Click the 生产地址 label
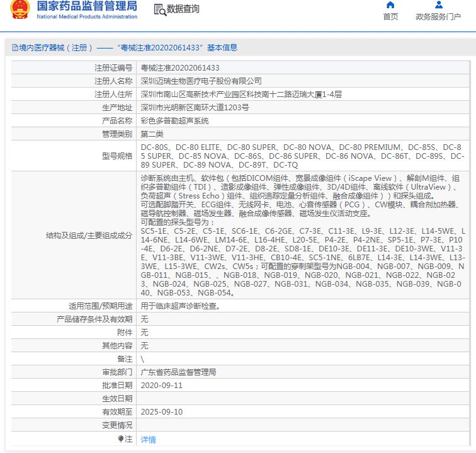The image size is (476, 453). pyautogui.click(x=117, y=108)
